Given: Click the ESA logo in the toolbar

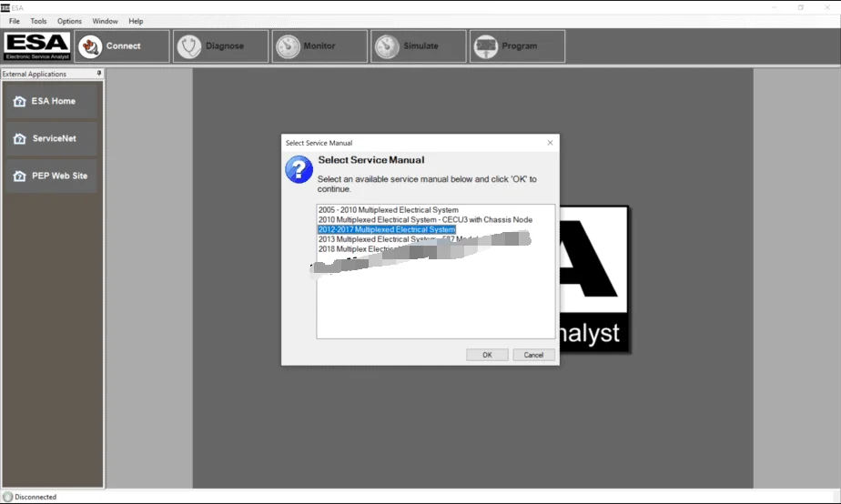Looking at the screenshot, I should click(37, 46).
